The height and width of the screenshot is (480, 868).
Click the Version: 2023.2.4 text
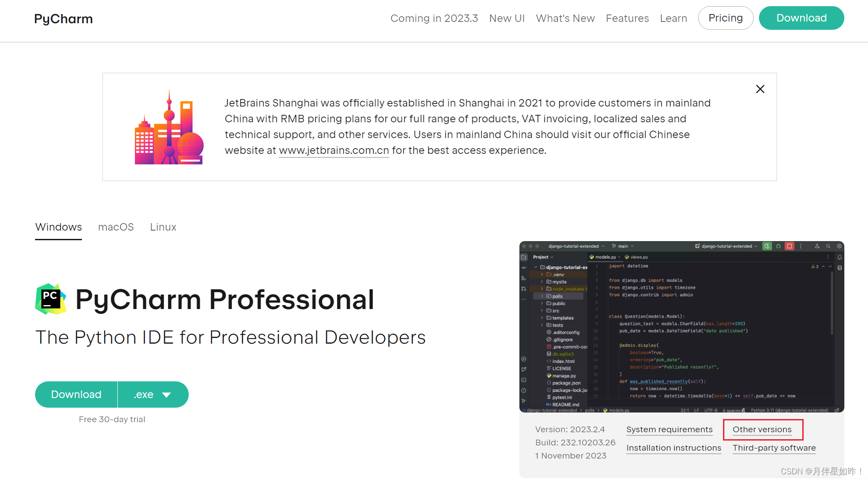pyautogui.click(x=570, y=430)
